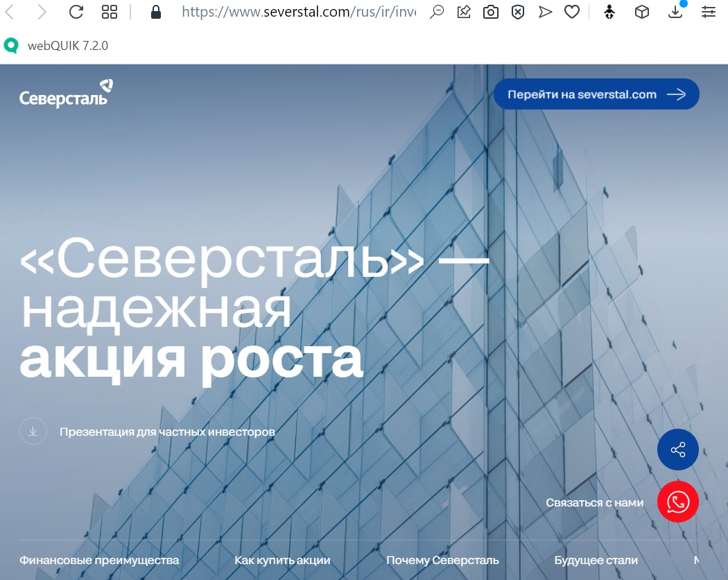Click the send arrow icon in toolbar
The height and width of the screenshot is (580, 728).
(x=545, y=12)
